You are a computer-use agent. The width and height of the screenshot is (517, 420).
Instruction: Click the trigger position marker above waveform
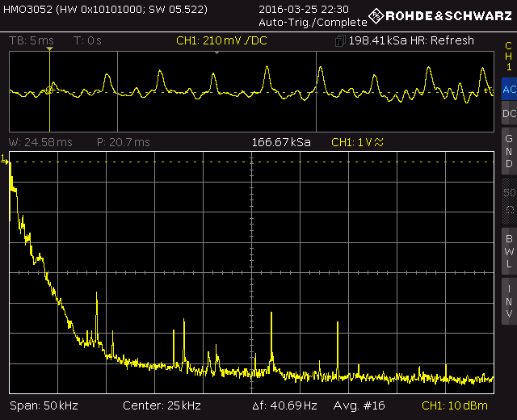coord(50,50)
